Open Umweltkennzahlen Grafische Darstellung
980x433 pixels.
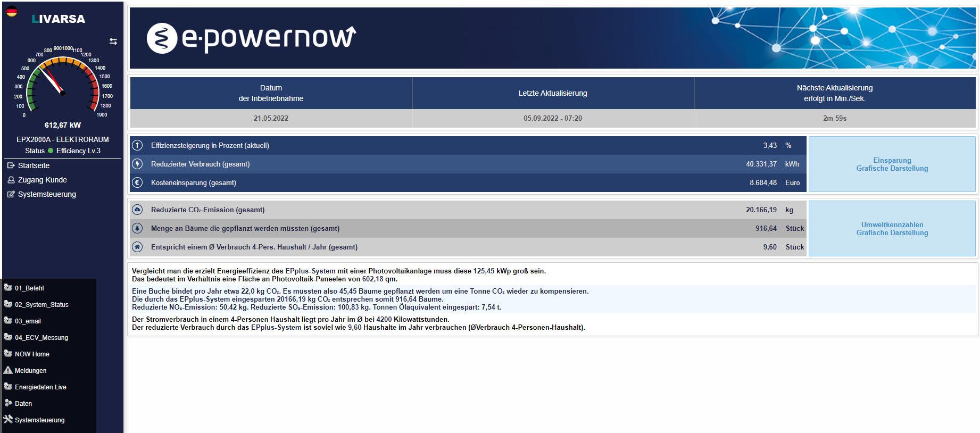(x=892, y=229)
